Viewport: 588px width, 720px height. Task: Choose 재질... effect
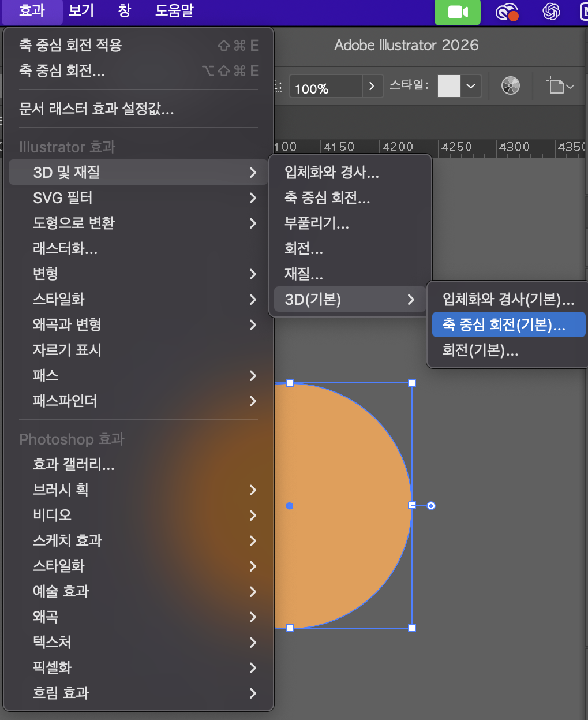pos(350,274)
